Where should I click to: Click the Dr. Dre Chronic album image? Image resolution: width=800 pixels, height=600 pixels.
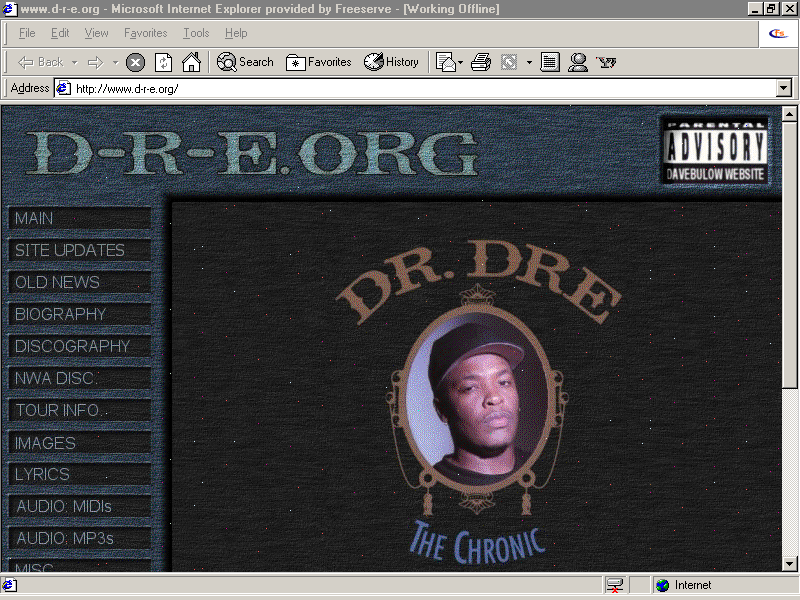pos(477,403)
